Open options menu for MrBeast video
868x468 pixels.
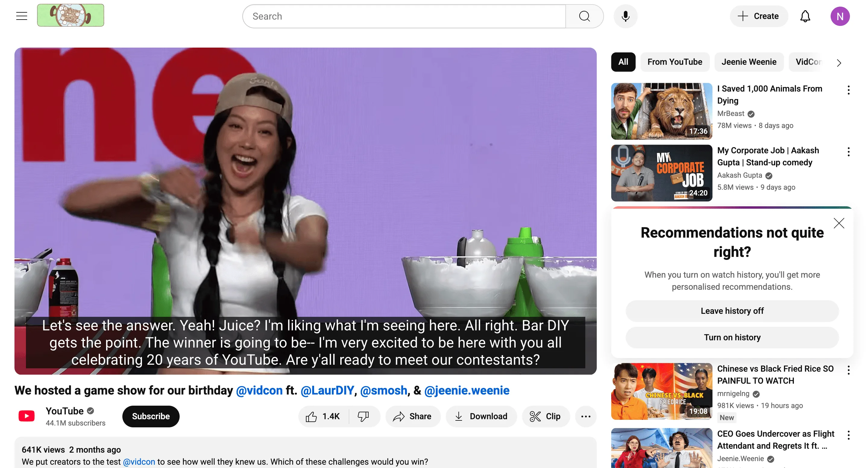click(x=848, y=90)
